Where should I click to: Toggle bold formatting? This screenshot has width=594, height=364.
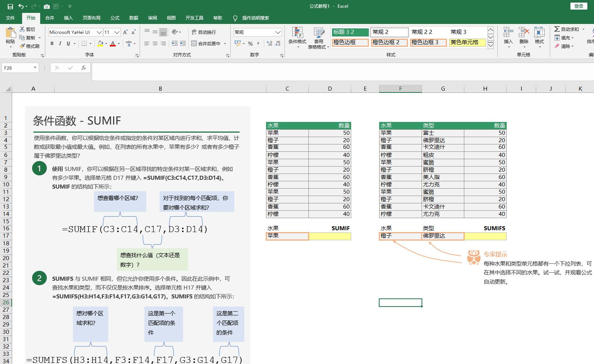[52, 43]
